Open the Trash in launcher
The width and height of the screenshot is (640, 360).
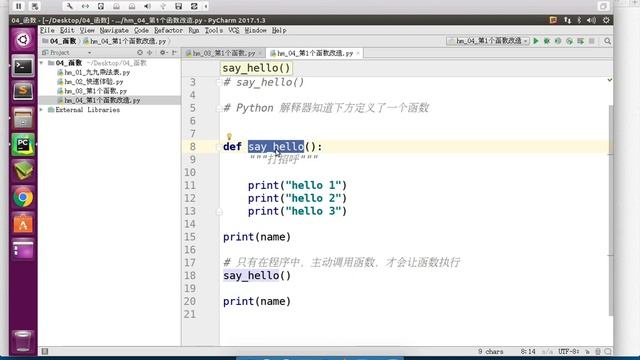(x=23, y=341)
